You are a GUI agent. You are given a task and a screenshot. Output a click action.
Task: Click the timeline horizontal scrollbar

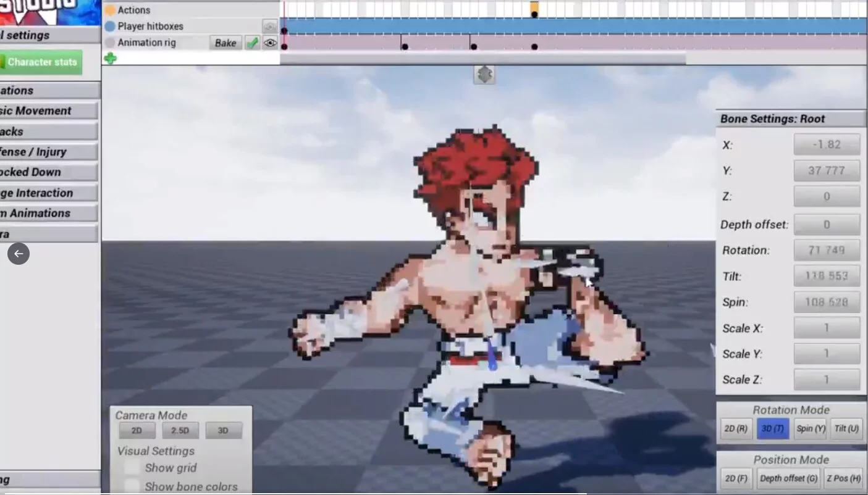point(483,59)
